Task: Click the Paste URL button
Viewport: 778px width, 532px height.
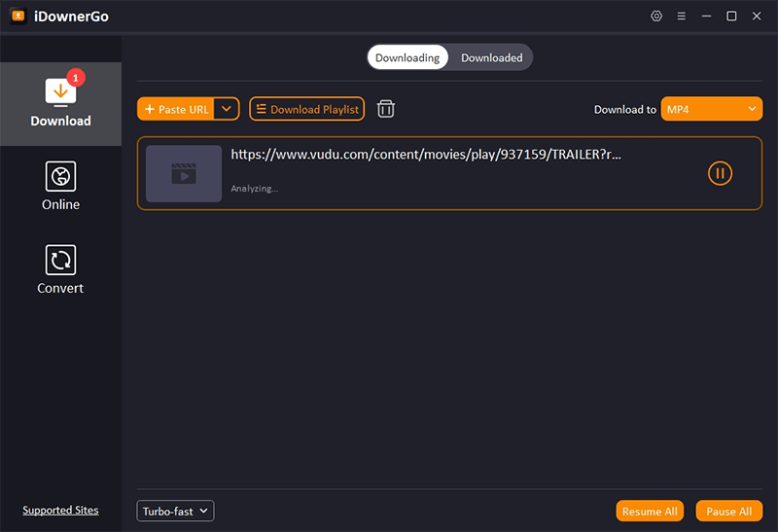Action: pyautogui.click(x=176, y=109)
